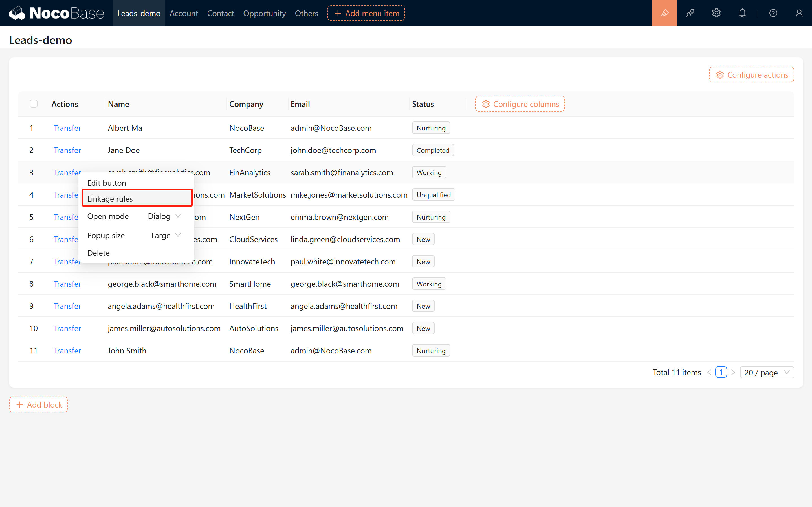812x507 pixels.
Task: Switch to the Opportunity menu tab
Action: 264,13
